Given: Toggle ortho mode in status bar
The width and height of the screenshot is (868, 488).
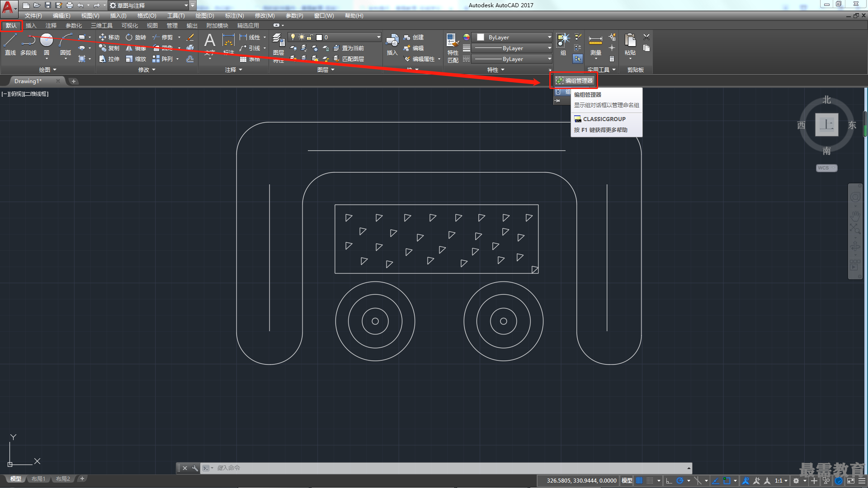Looking at the screenshot, I should coord(669,481).
